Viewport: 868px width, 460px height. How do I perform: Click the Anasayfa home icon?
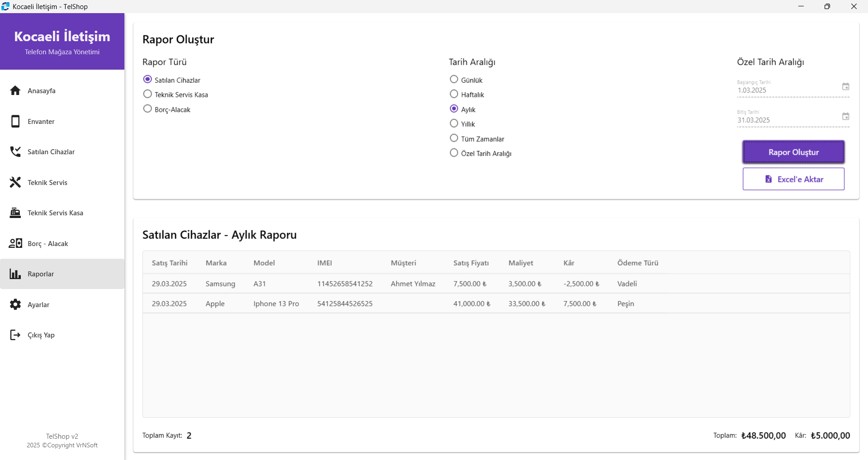(x=15, y=90)
